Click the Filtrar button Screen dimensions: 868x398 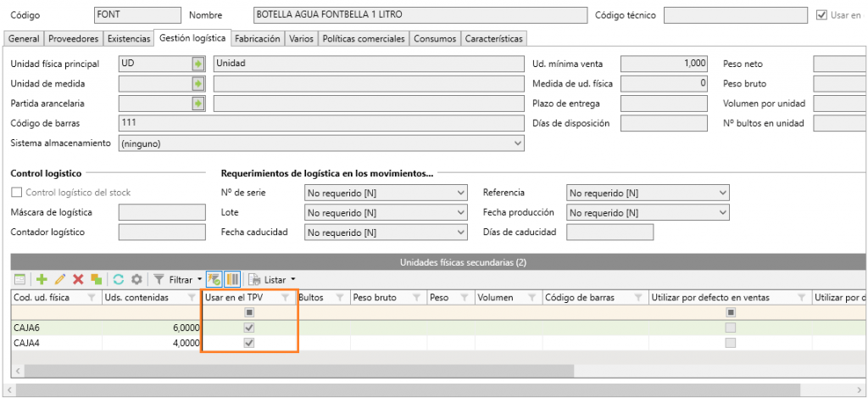(x=178, y=279)
